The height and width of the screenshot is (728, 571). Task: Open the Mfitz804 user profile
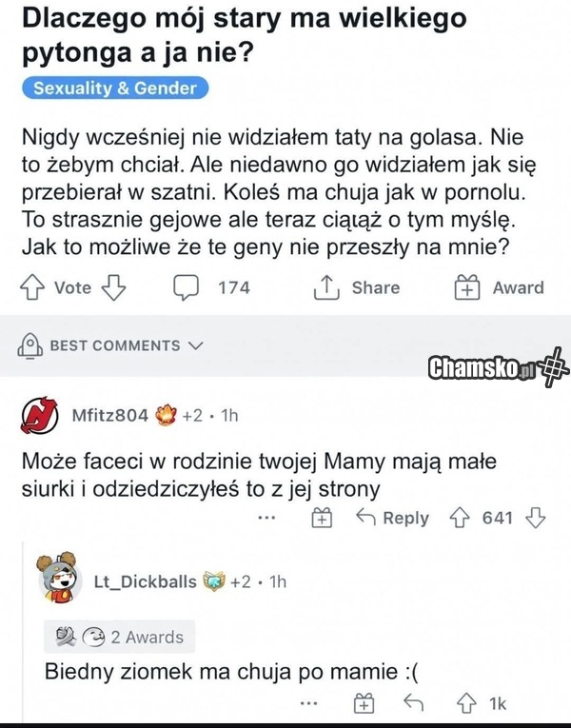coord(110,416)
